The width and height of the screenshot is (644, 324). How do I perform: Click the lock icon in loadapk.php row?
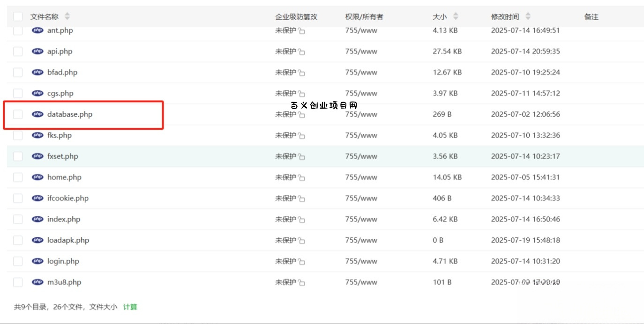click(x=301, y=241)
